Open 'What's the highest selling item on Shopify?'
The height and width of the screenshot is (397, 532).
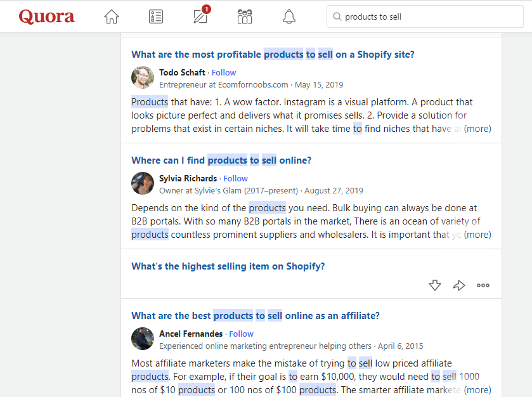(228, 266)
